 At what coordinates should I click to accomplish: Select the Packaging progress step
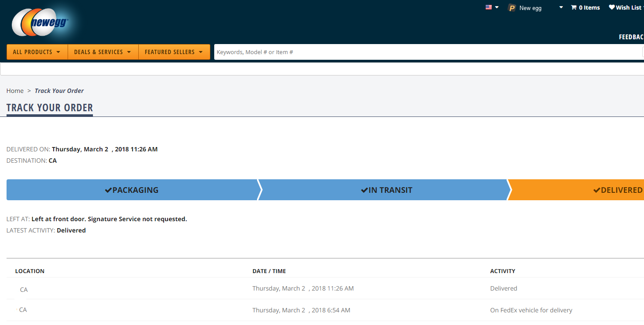132,190
